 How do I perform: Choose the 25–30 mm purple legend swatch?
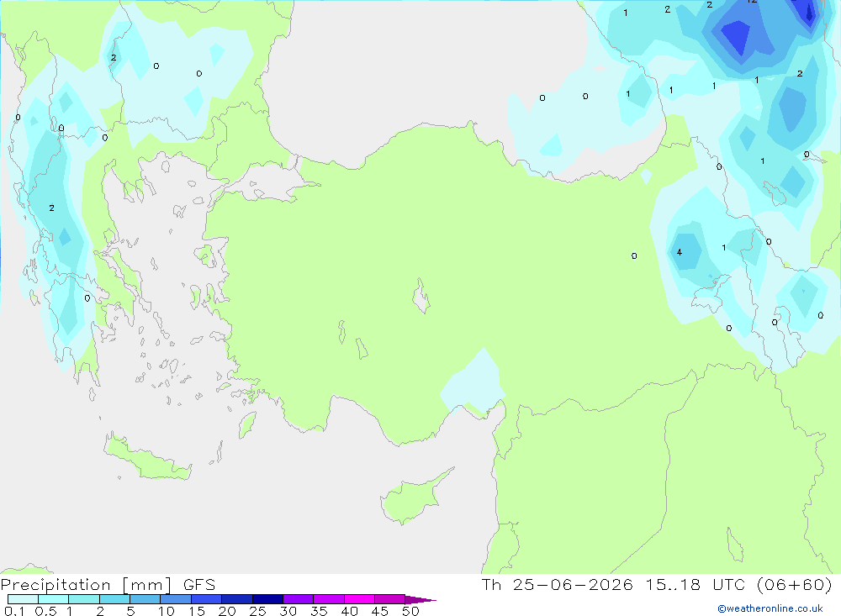[267, 599]
